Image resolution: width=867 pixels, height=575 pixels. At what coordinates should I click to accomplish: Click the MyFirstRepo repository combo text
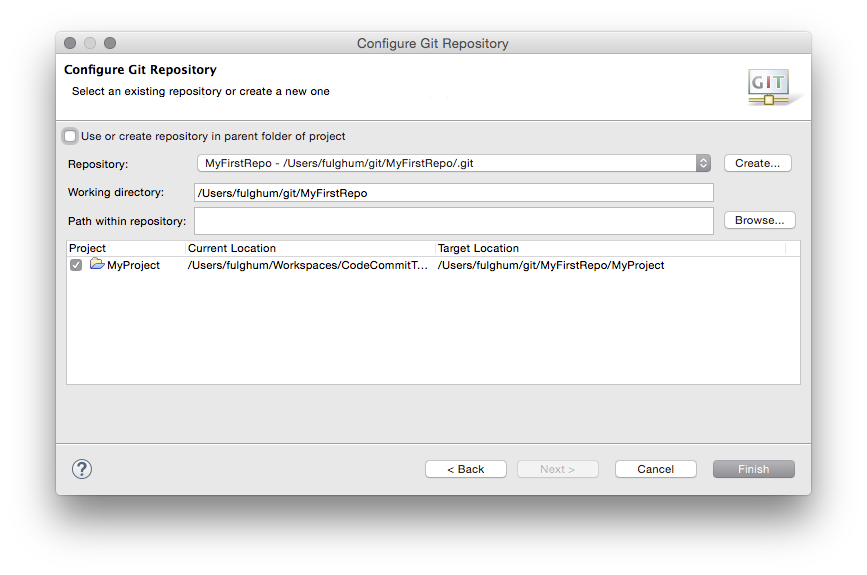coord(339,163)
